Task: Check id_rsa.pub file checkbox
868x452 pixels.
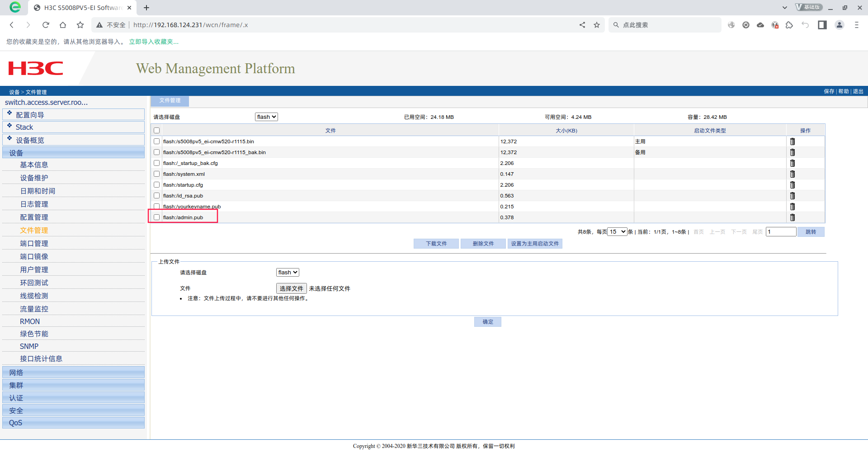Action: [x=157, y=196]
